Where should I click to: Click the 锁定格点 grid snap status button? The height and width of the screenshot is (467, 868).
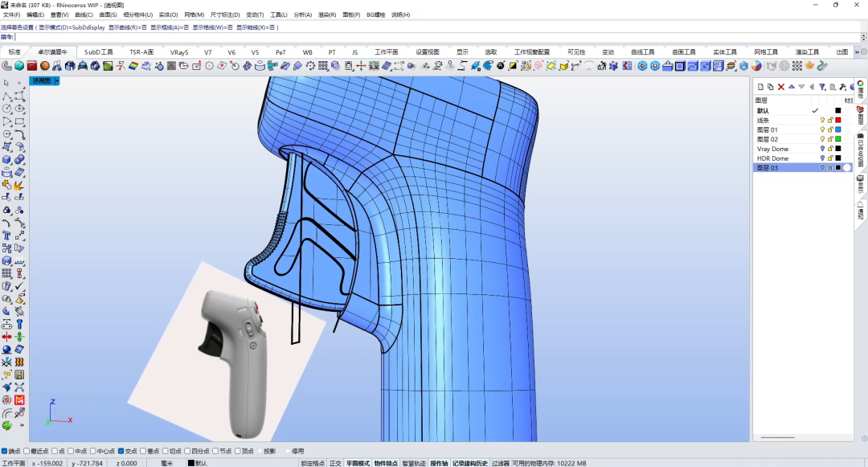[x=313, y=463]
